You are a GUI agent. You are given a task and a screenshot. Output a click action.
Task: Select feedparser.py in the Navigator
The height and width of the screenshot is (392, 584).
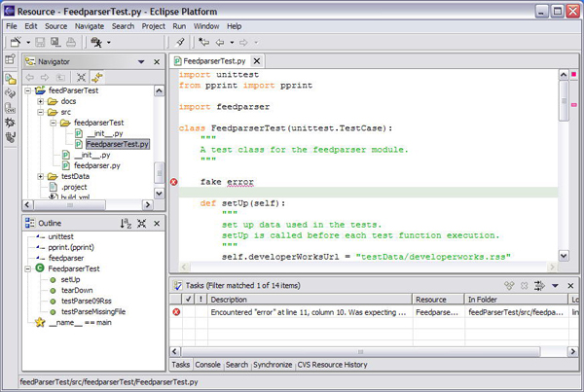click(96, 165)
